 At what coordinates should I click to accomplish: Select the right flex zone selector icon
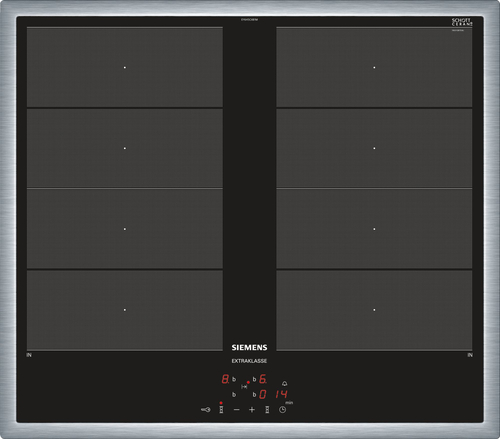267,410
